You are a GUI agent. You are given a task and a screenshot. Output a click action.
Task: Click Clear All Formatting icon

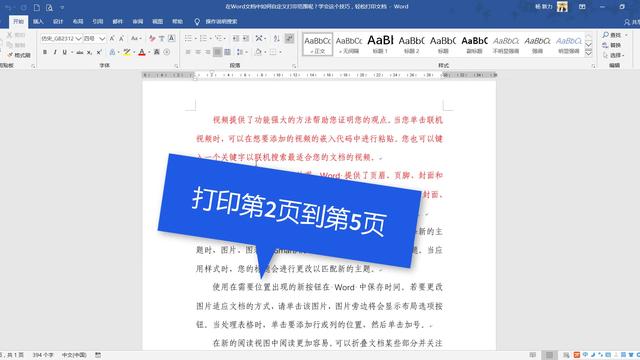click(x=152, y=38)
